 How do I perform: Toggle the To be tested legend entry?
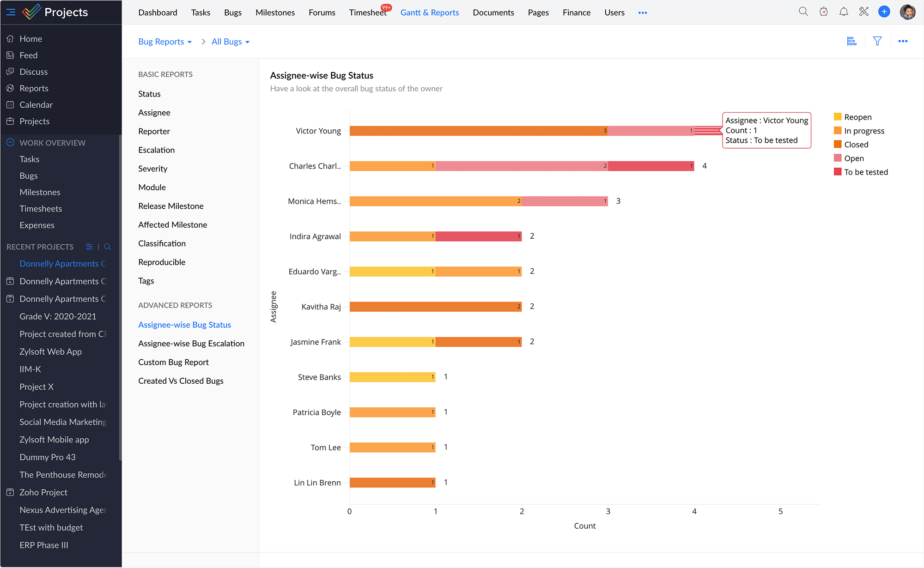click(x=865, y=172)
